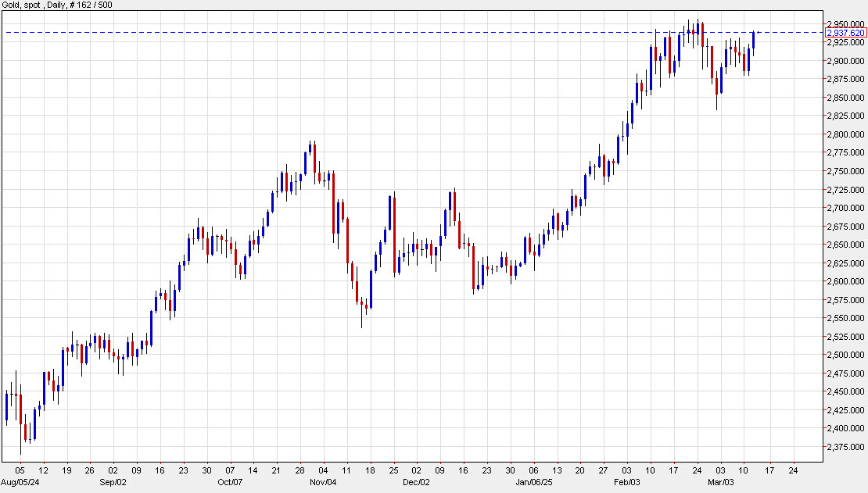
Task: Click the Oct/07 date axis label
Action: (231, 482)
